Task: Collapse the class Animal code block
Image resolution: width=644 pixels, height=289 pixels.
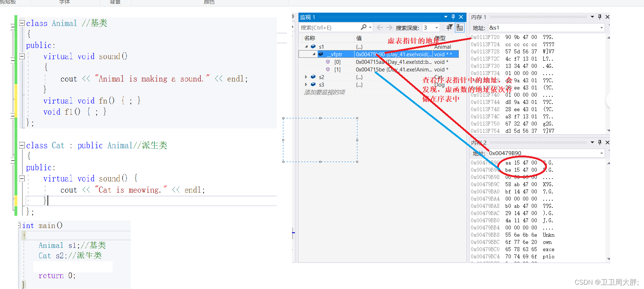Action: click(x=22, y=23)
